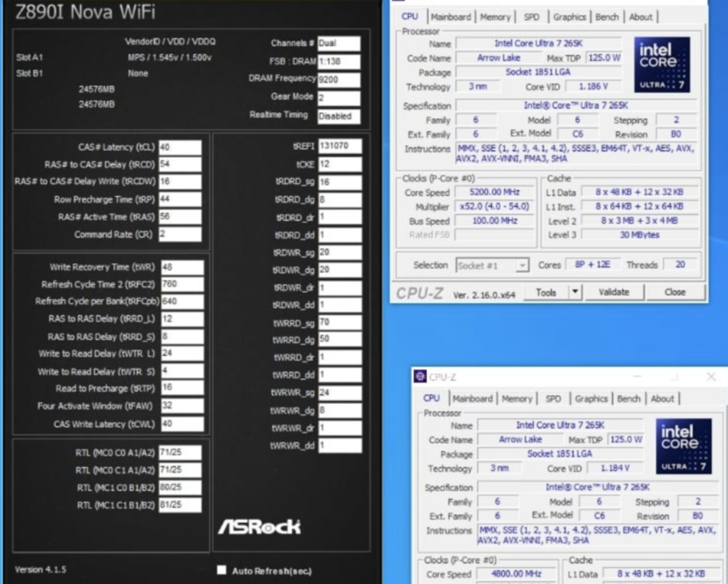
Task: Open Graphics tab in lower CPU-Z window
Action: (x=591, y=399)
